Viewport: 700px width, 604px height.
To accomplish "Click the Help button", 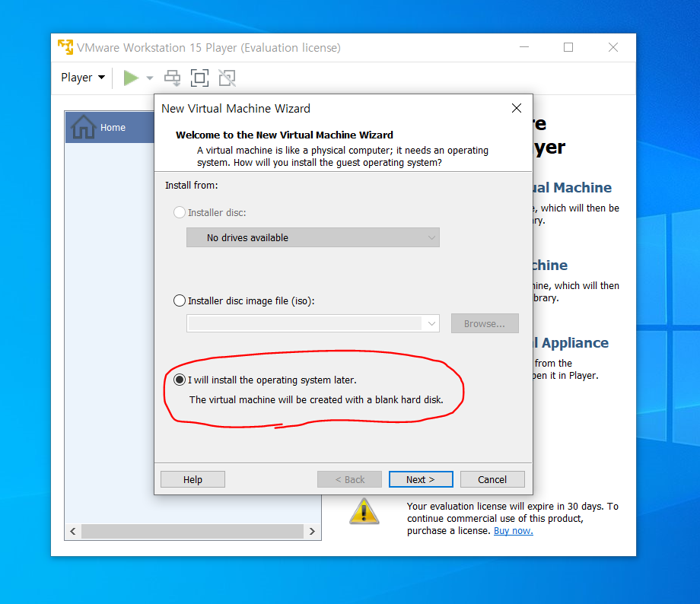I will pyautogui.click(x=192, y=479).
